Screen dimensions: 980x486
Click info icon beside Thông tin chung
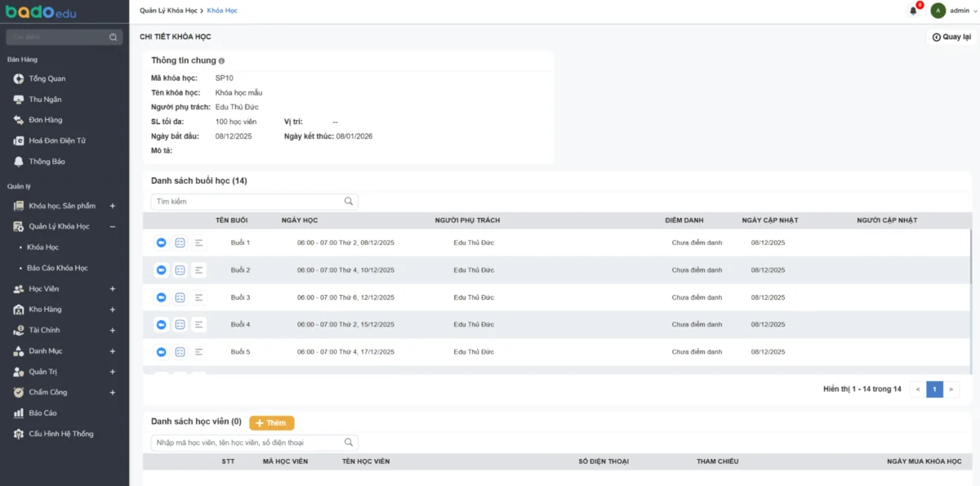(221, 60)
